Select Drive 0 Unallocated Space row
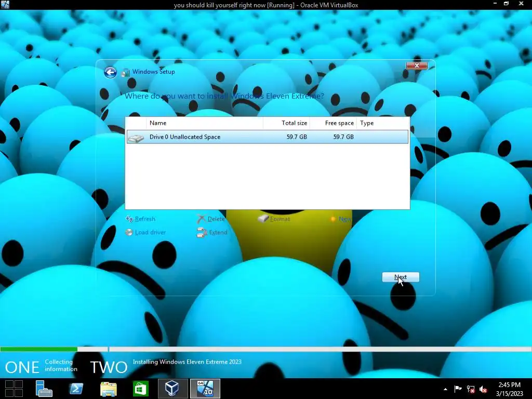This screenshot has height=399, width=532. coord(268,137)
